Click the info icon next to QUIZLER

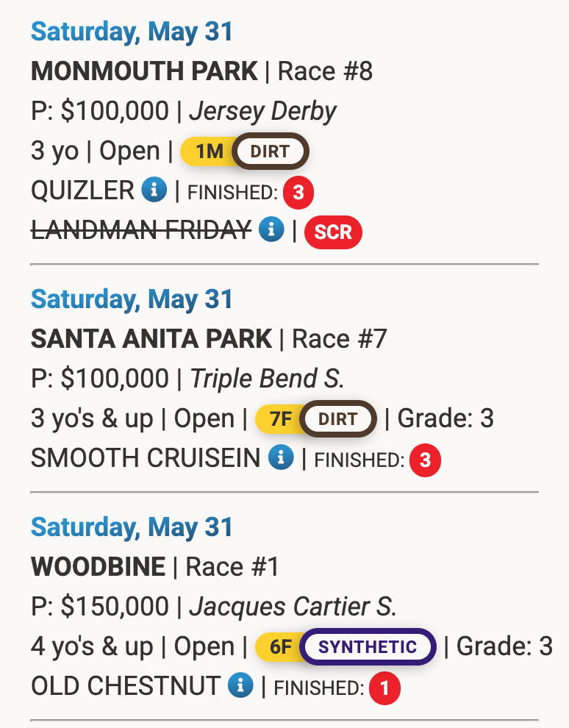point(154,190)
